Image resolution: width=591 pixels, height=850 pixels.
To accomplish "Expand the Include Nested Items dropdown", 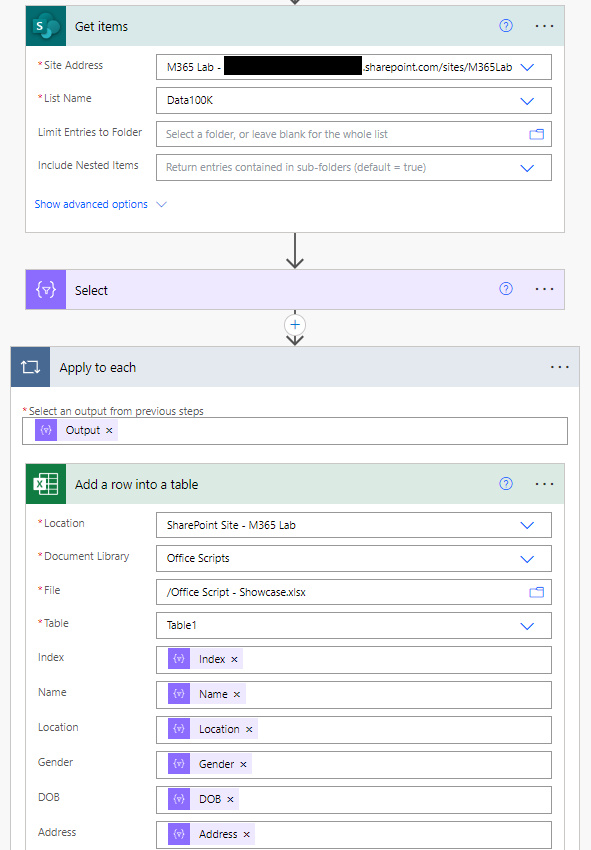I will (x=527, y=168).
